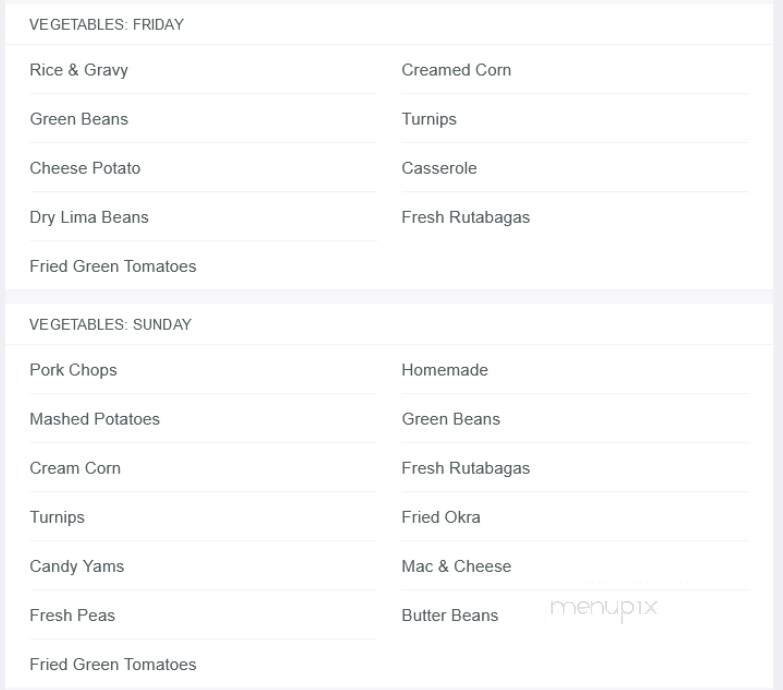The width and height of the screenshot is (783, 690).
Task: Click the Mac & Cheese entry
Action: pos(456,566)
